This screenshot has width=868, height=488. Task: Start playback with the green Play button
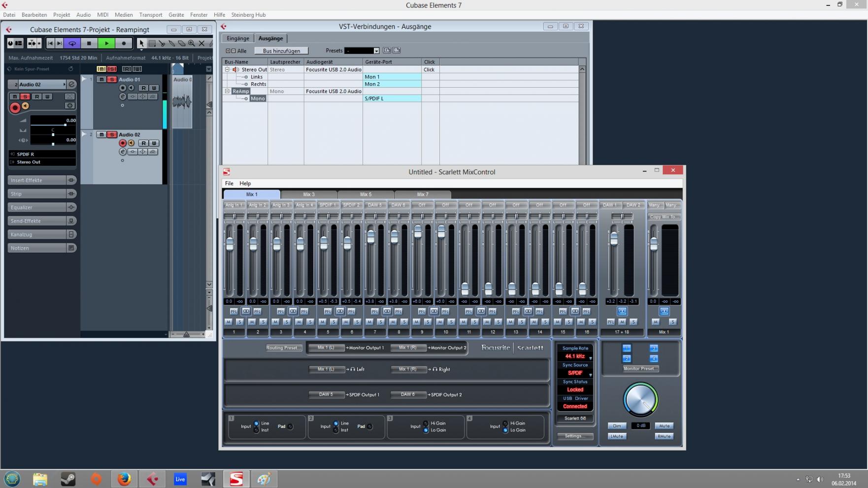coord(106,43)
